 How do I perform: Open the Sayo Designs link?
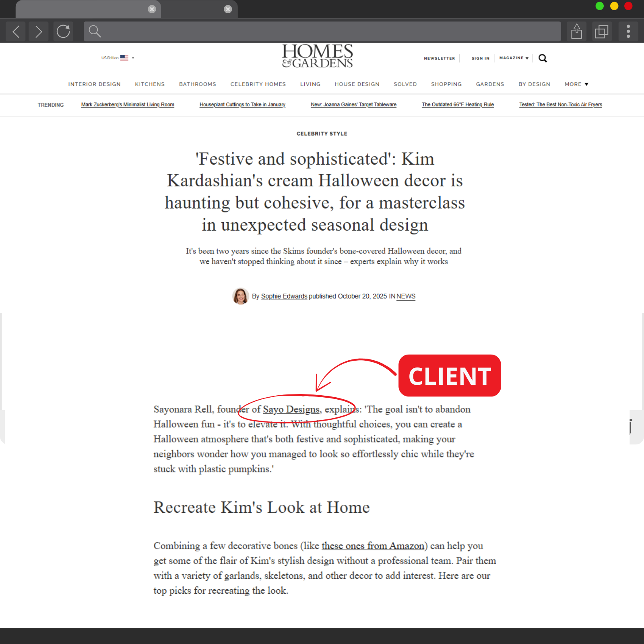[x=291, y=409]
